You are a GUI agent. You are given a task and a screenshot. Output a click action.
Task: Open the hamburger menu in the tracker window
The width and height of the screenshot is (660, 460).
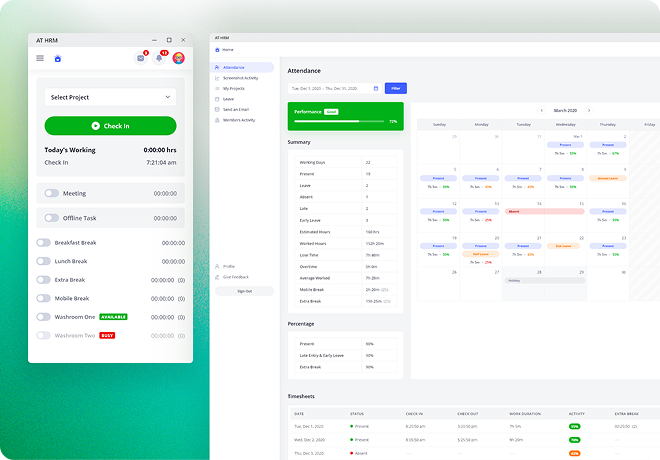40,58
